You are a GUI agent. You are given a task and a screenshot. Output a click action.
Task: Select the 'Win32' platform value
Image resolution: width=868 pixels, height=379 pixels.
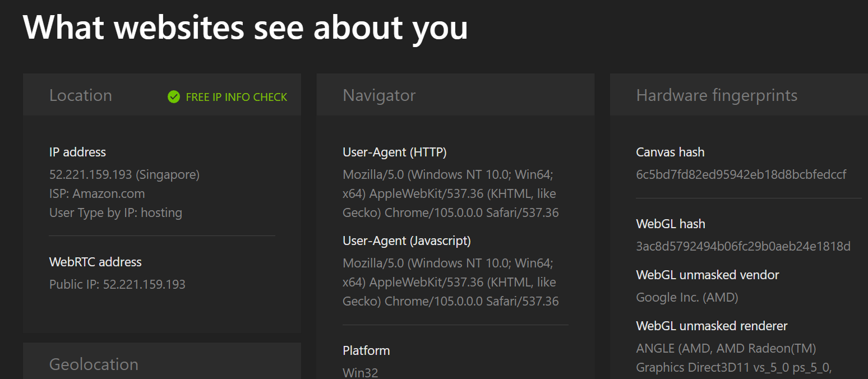coord(361,372)
